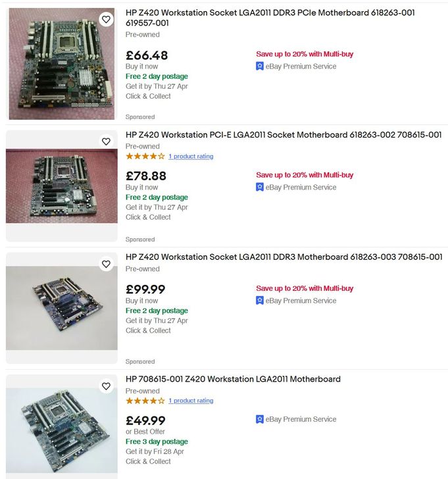
Task: Click '1 product rating' on the £78.88 listing
Action: point(191,157)
